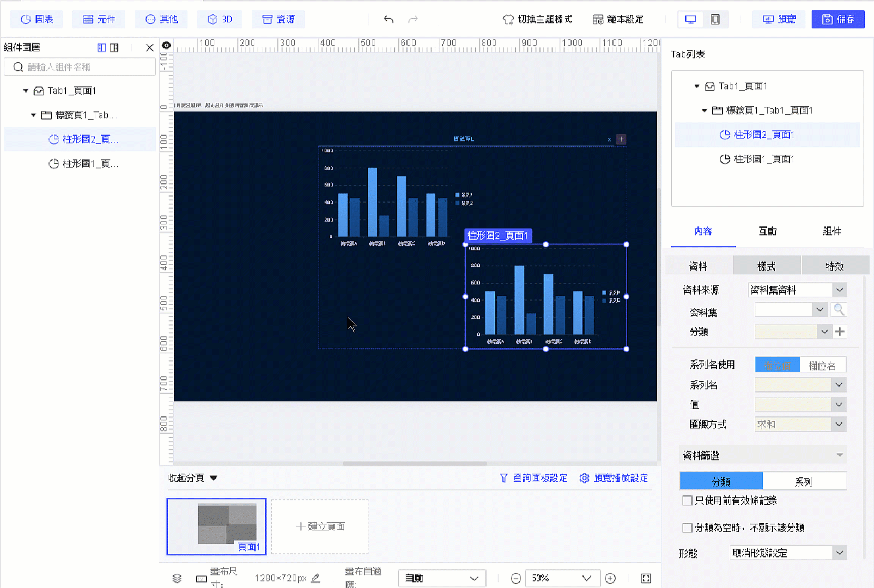Edit canvas size with the pencil icon
The image size is (874, 588).
[x=315, y=578]
